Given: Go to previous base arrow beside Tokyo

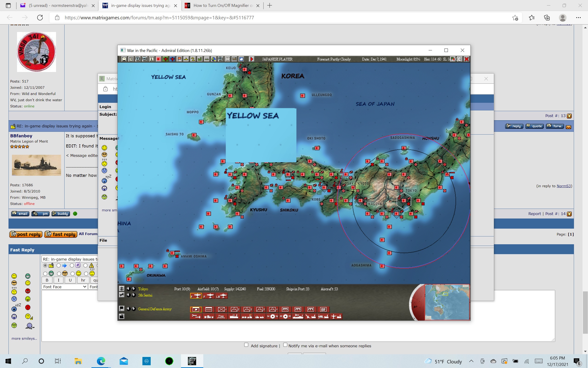Looking at the screenshot, I should (129, 289).
